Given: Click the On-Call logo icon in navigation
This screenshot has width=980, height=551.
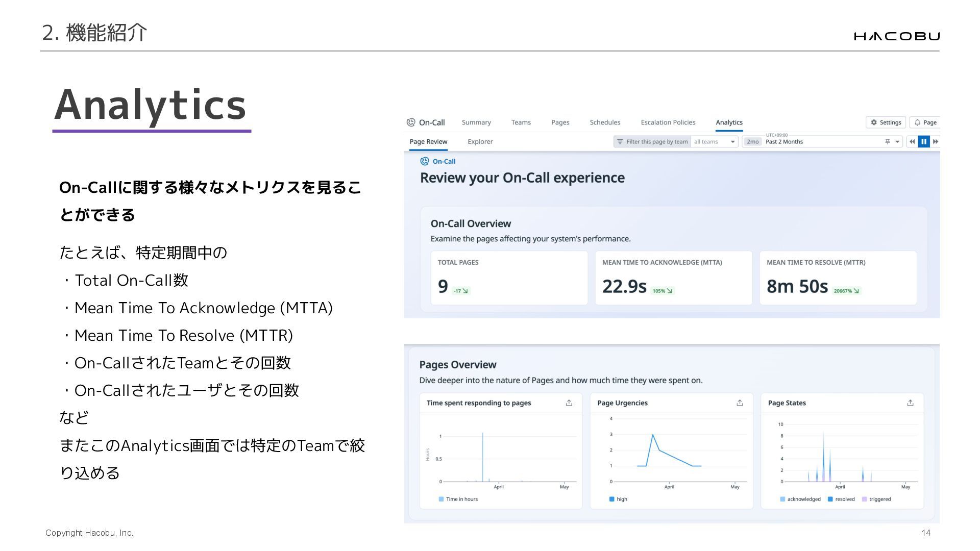Looking at the screenshot, I should (411, 122).
